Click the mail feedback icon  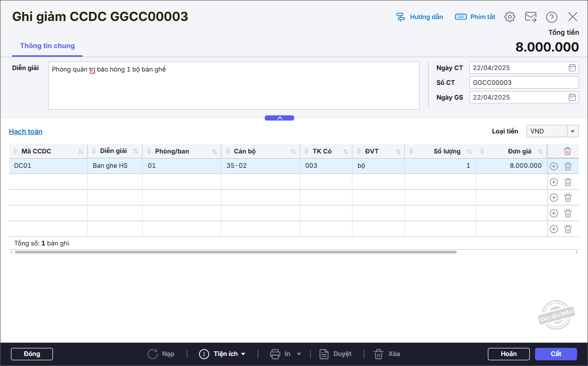(531, 17)
